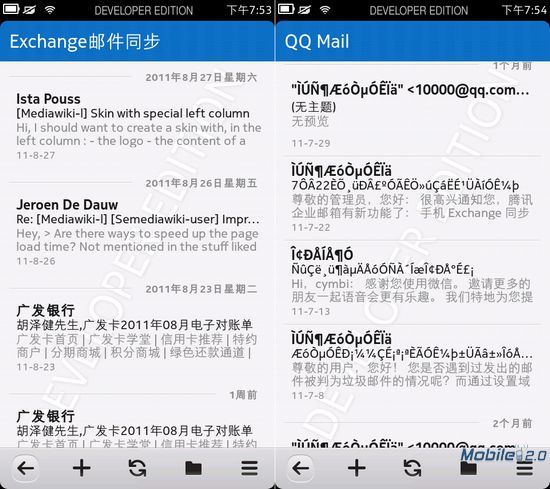
Task: Open QQ email dated 11-7-22
Action: point(412,198)
